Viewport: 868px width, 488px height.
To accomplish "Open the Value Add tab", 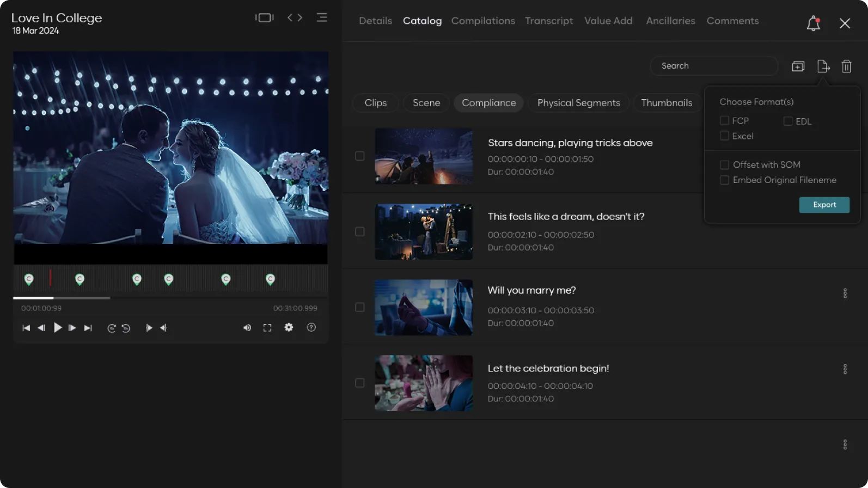I will click(x=608, y=21).
